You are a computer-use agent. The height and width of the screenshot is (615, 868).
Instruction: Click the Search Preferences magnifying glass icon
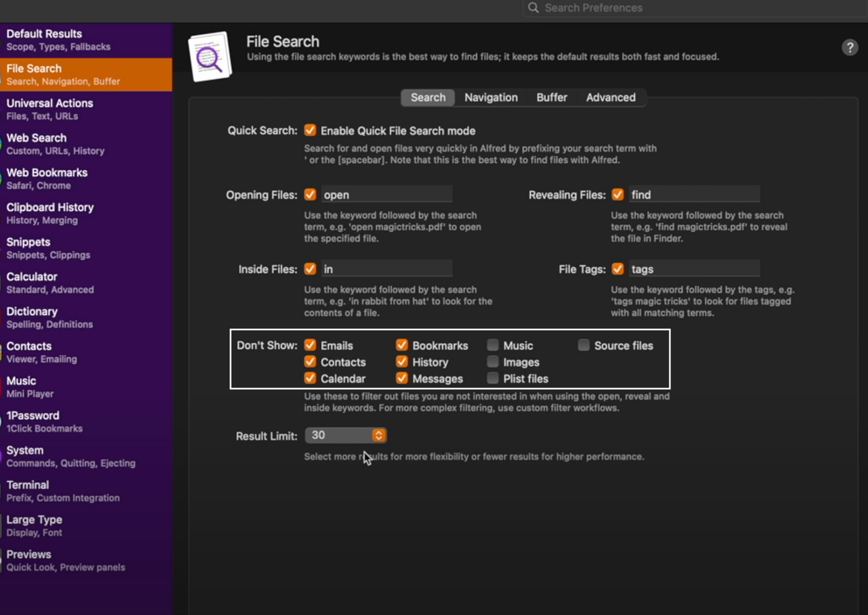coord(533,8)
